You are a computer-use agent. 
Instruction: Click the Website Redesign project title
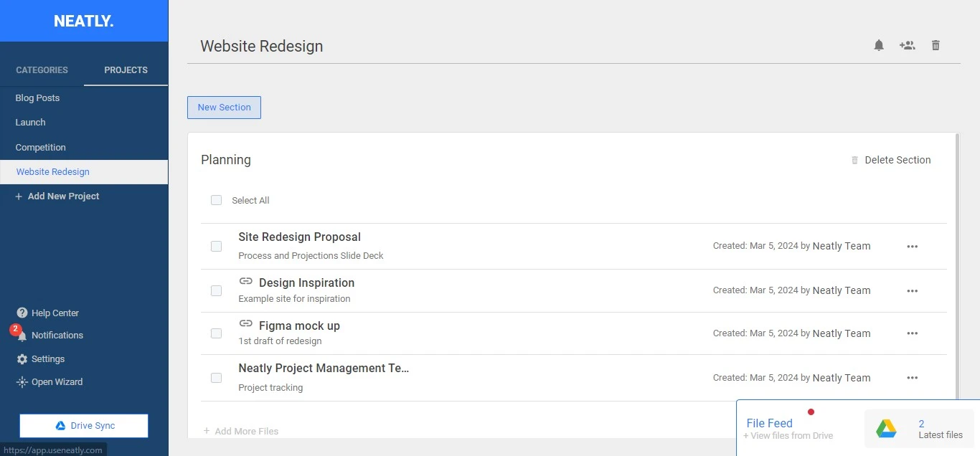pos(262,46)
